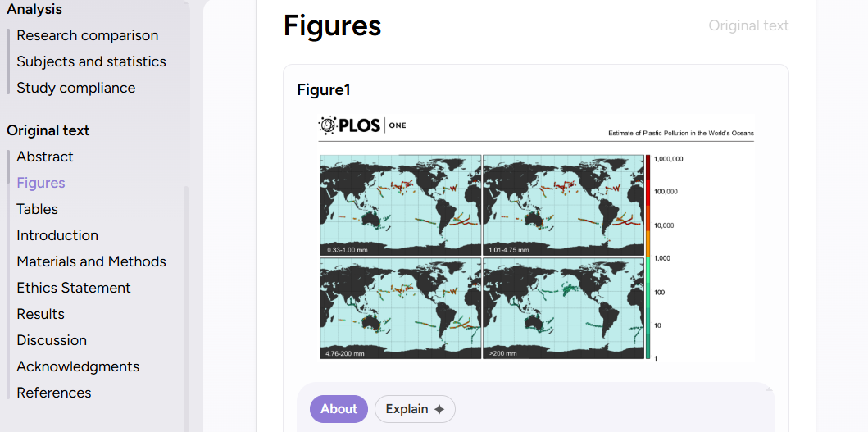This screenshot has height=432, width=868.
Task: Navigate to References section
Action: pos(54,393)
